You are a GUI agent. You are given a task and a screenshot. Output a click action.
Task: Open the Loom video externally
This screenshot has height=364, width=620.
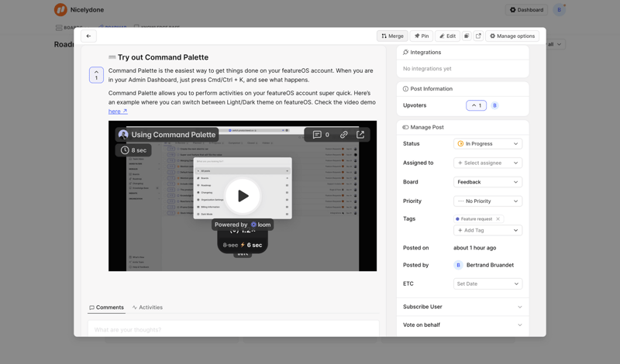tap(360, 135)
